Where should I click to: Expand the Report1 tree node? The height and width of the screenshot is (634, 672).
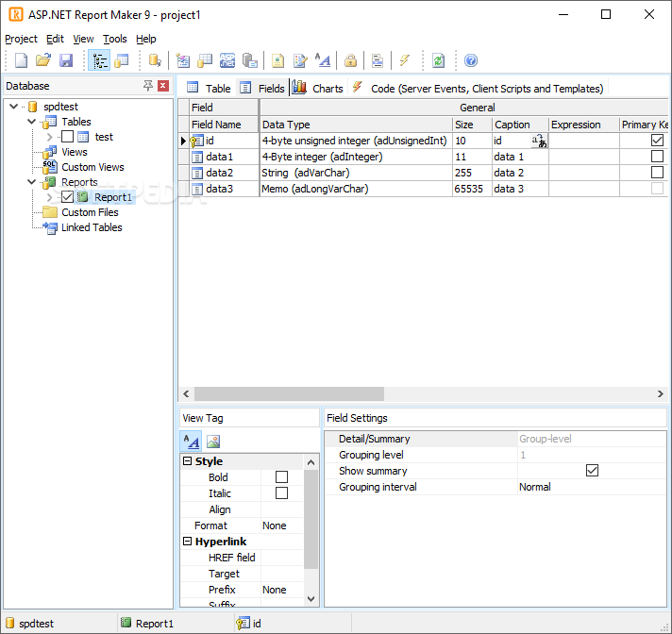coord(49,197)
